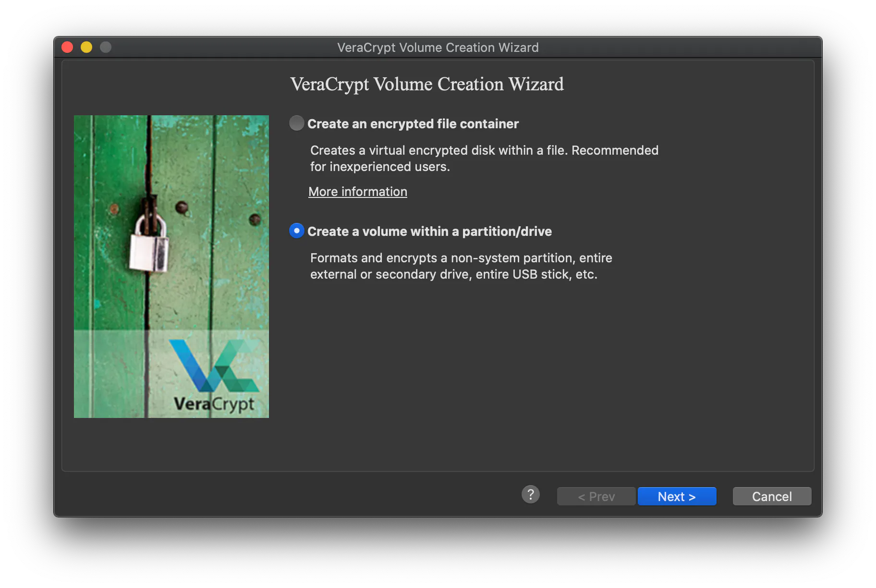Click the large serif wizard heading
The width and height of the screenshot is (876, 588).
pyautogui.click(x=426, y=84)
